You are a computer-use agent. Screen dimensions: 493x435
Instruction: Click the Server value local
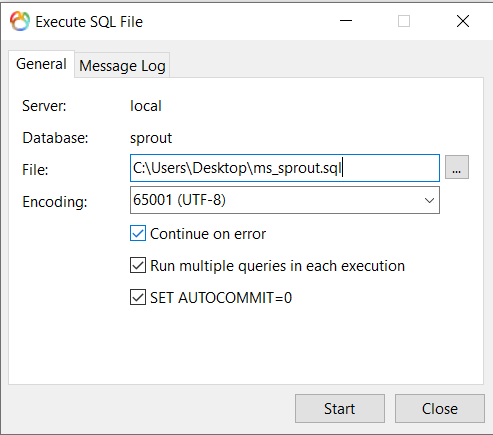pos(146,106)
